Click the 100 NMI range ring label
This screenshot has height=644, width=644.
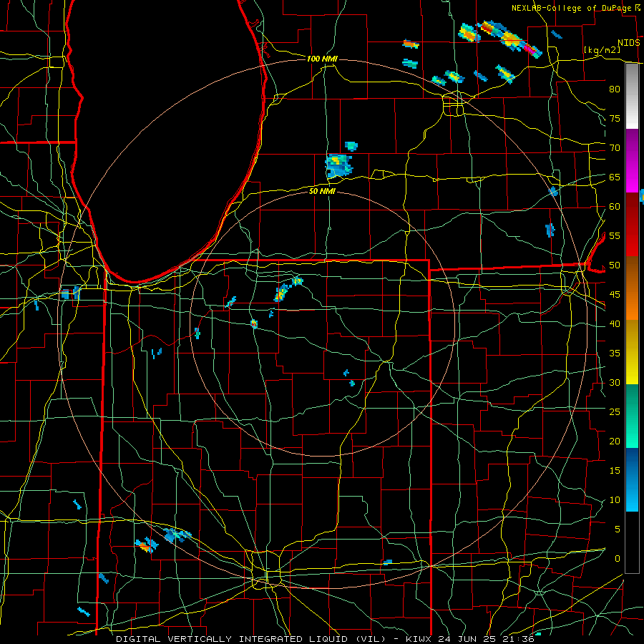click(x=323, y=59)
